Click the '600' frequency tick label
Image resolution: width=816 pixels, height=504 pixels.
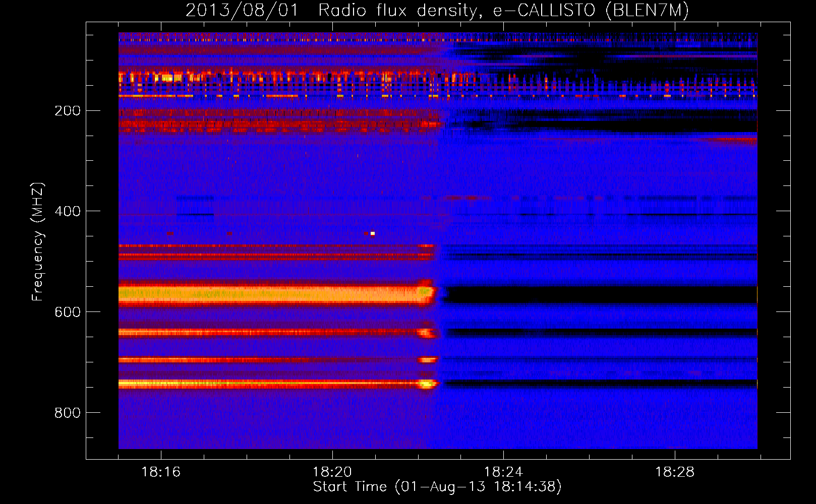(x=67, y=312)
